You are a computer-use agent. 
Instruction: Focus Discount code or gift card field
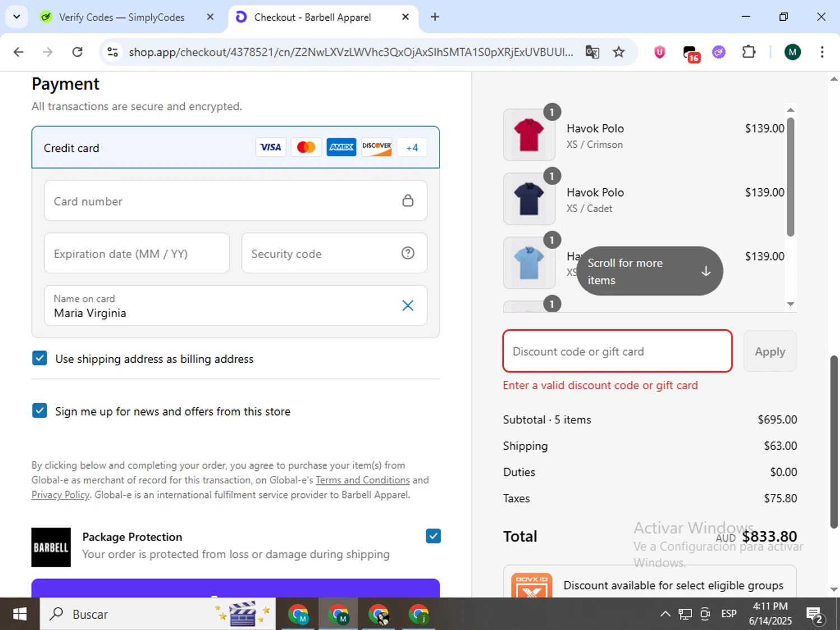click(618, 351)
